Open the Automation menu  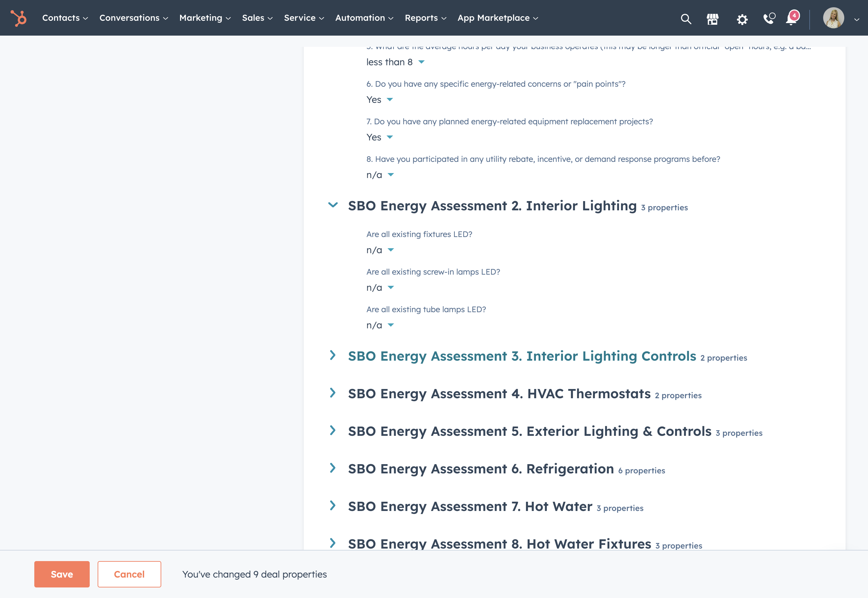tap(364, 18)
